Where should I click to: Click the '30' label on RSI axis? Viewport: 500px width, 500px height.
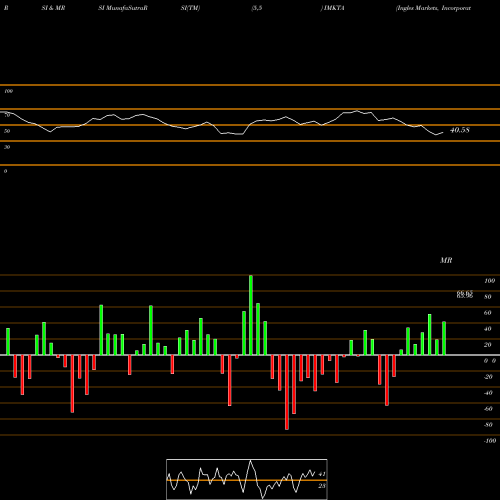(7, 147)
